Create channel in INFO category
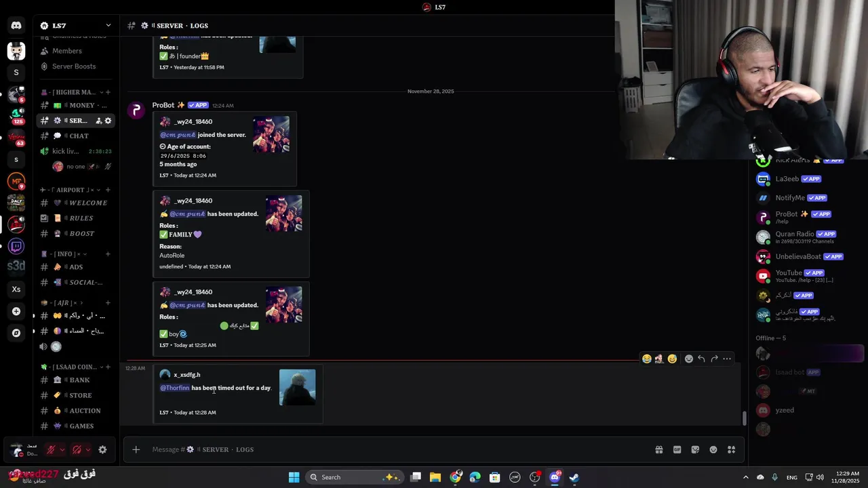Viewport: 868px width, 488px height. 108,254
